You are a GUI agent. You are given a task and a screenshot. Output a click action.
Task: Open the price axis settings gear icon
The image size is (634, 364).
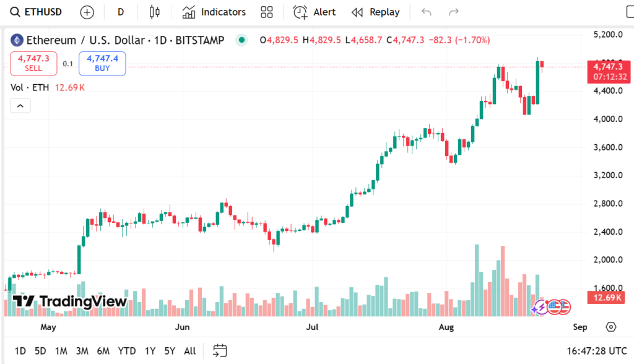611,327
